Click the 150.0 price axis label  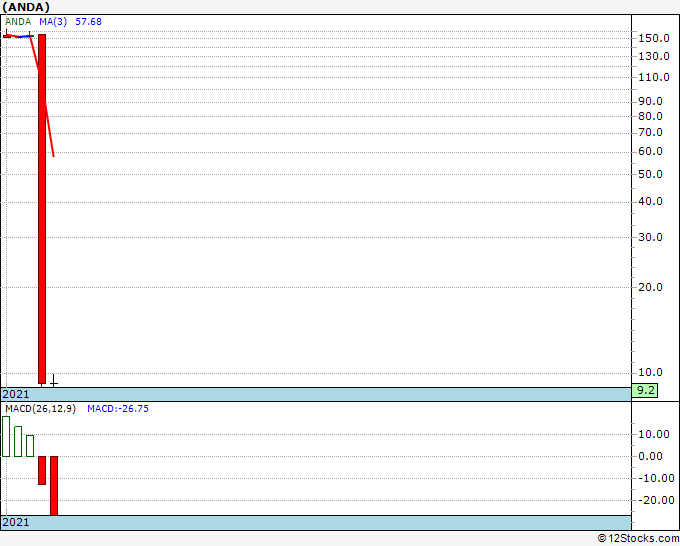pyautogui.click(x=654, y=38)
